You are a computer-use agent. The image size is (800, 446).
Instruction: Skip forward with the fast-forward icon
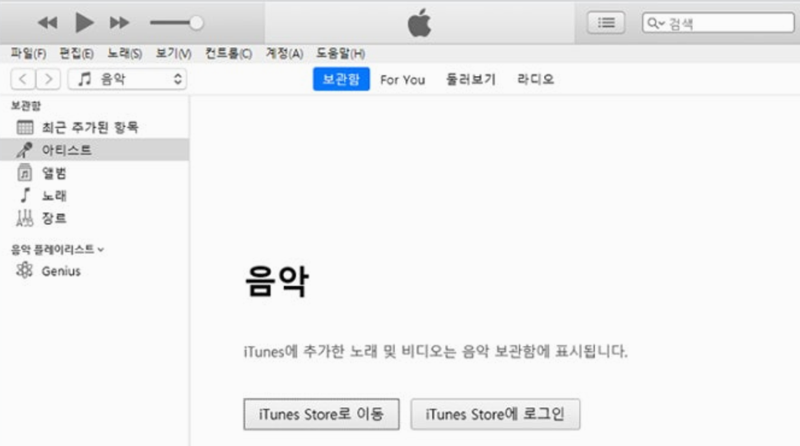[119, 23]
